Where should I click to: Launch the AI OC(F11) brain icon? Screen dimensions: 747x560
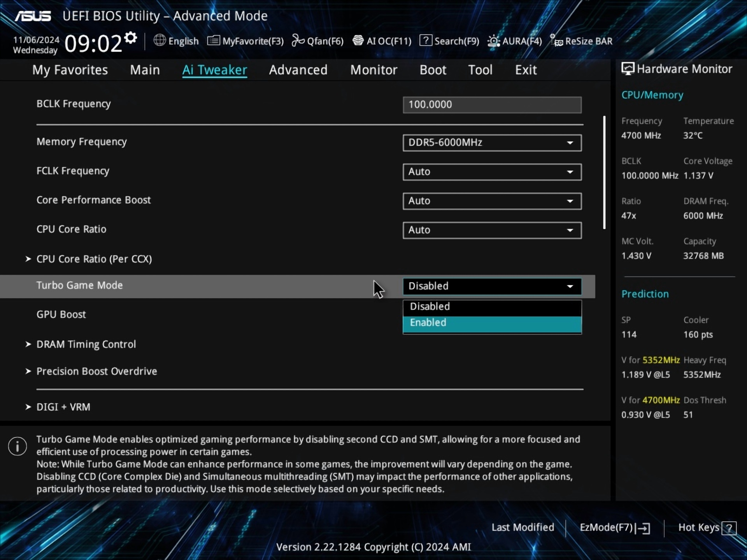(x=358, y=40)
